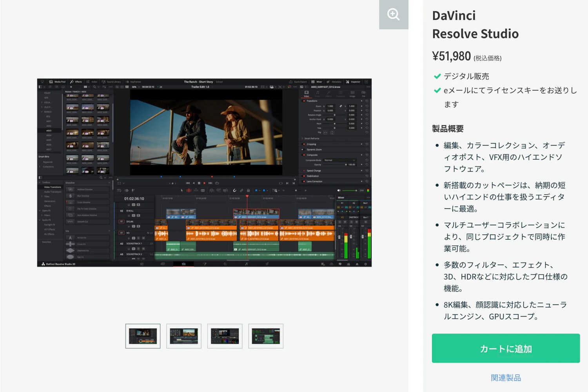Click the 製品概要 heading

448,129
